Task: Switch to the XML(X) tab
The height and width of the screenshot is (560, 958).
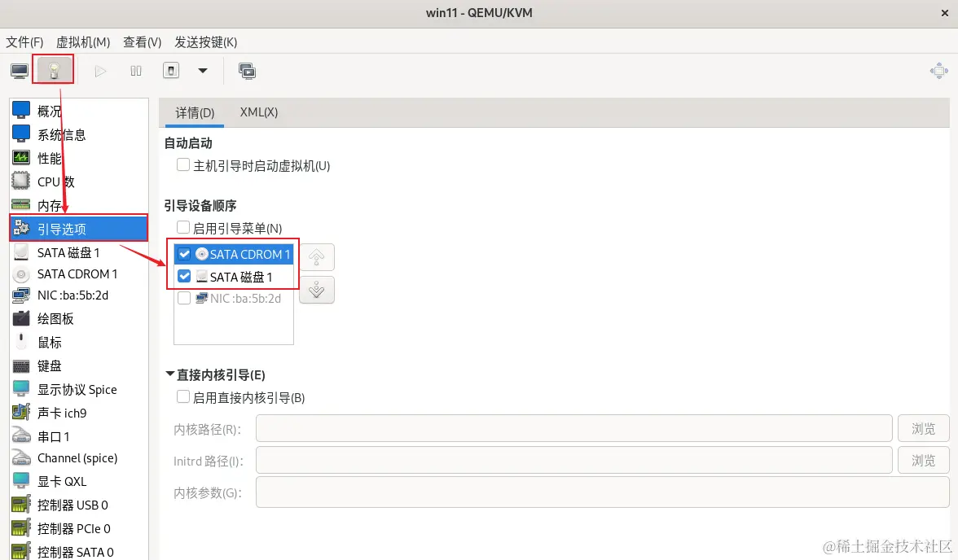Action: point(259,112)
